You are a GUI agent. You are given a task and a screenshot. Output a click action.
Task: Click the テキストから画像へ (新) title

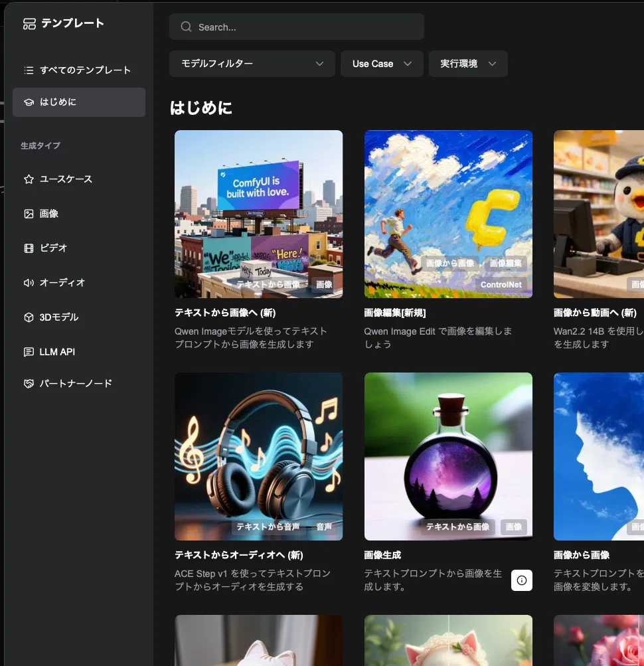tap(225, 313)
